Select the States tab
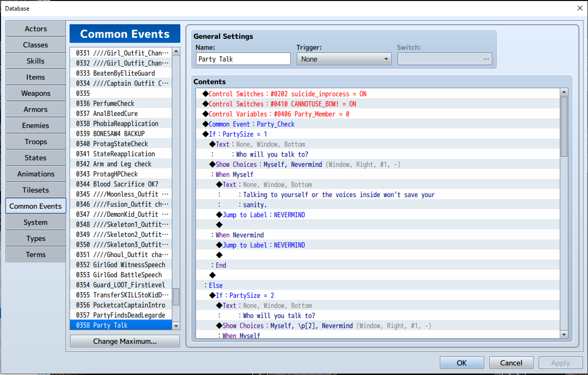Viewport: 588px width, 375px height. point(36,158)
